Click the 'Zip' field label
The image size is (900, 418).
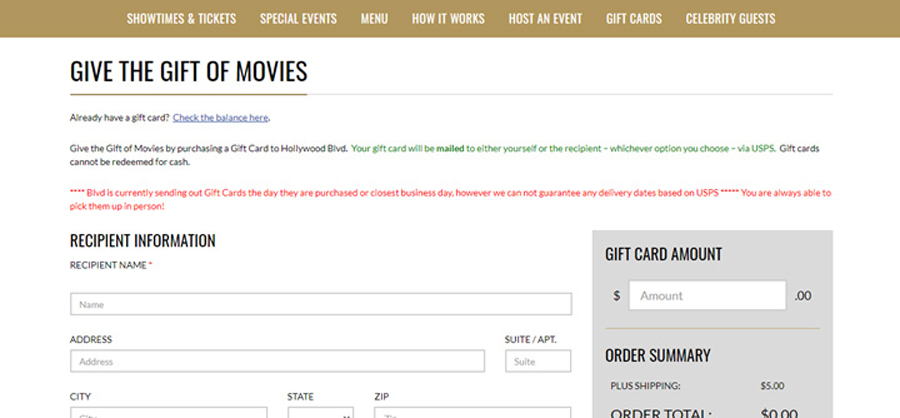point(382,397)
